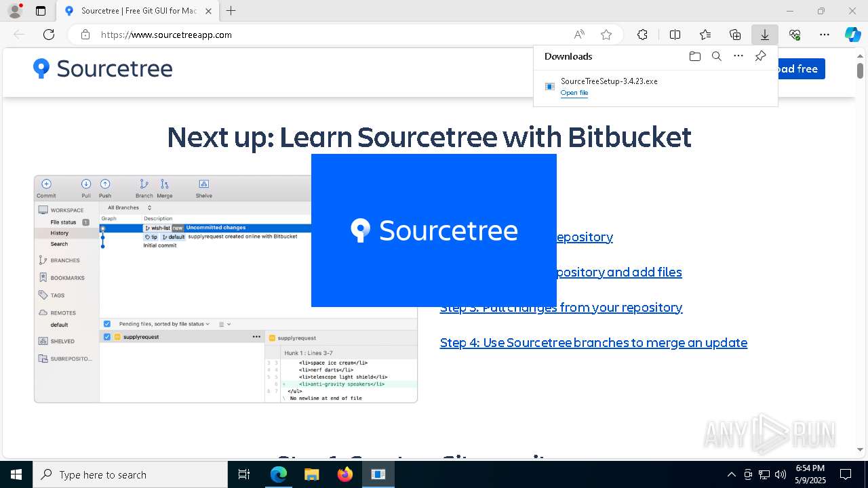Image resolution: width=868 pixels, height=488 pixels.
Task: Open more options in Downloads panel
Action: pyautogui.click(x=738, y=56)
